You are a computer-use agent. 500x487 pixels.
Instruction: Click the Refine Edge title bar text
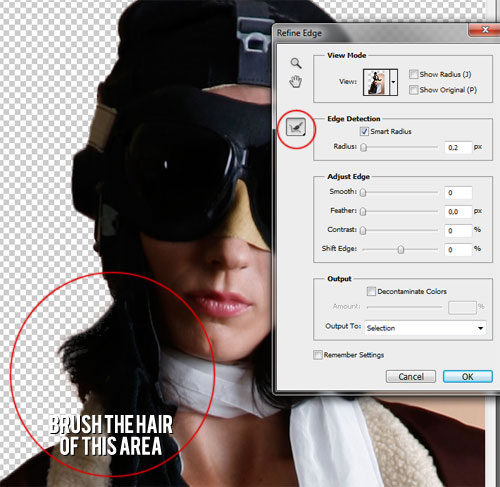(299, 33)
